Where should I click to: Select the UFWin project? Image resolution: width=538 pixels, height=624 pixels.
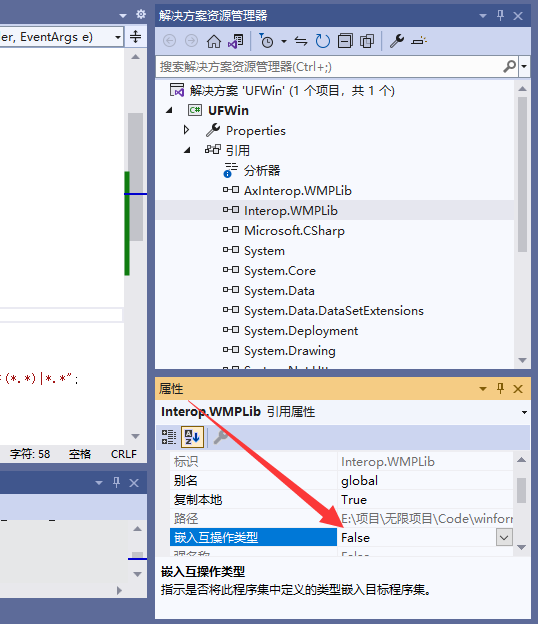(x=228, y=110)
